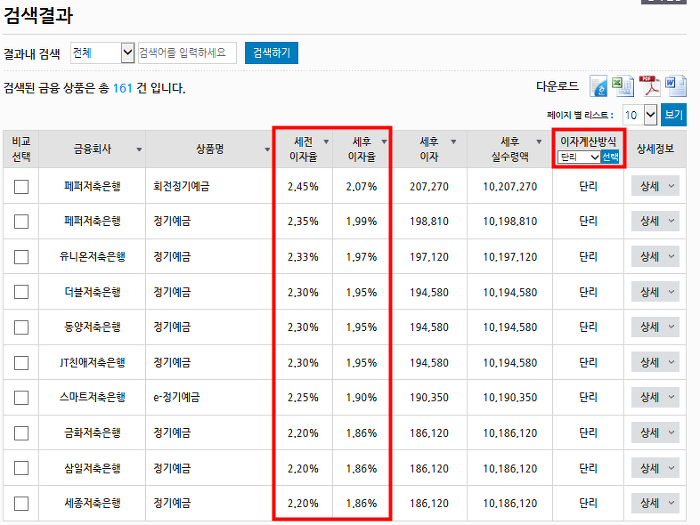Image resolution: width=700 pixels, height=525 pixels.
Task: Open the 이자계산방식 단리 dropdown
Action: [578, 157]
